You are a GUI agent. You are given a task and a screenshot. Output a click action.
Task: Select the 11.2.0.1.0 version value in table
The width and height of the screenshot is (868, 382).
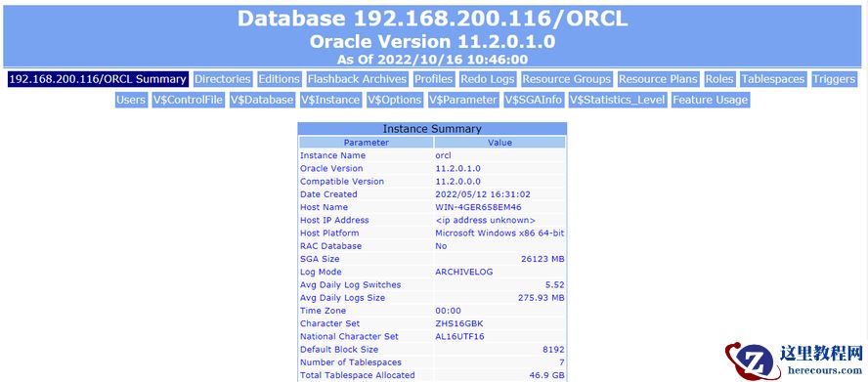click(457, 168)
